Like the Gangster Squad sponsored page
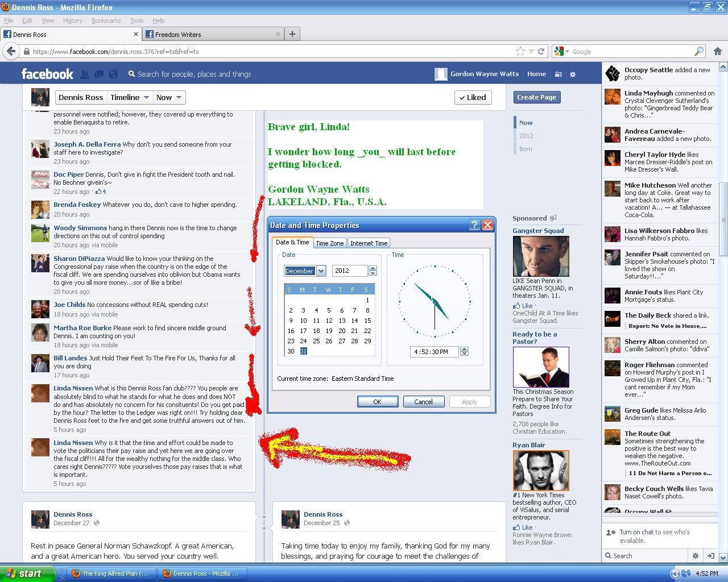The height and width of the screenshot is (582, 728). (523, 306)
